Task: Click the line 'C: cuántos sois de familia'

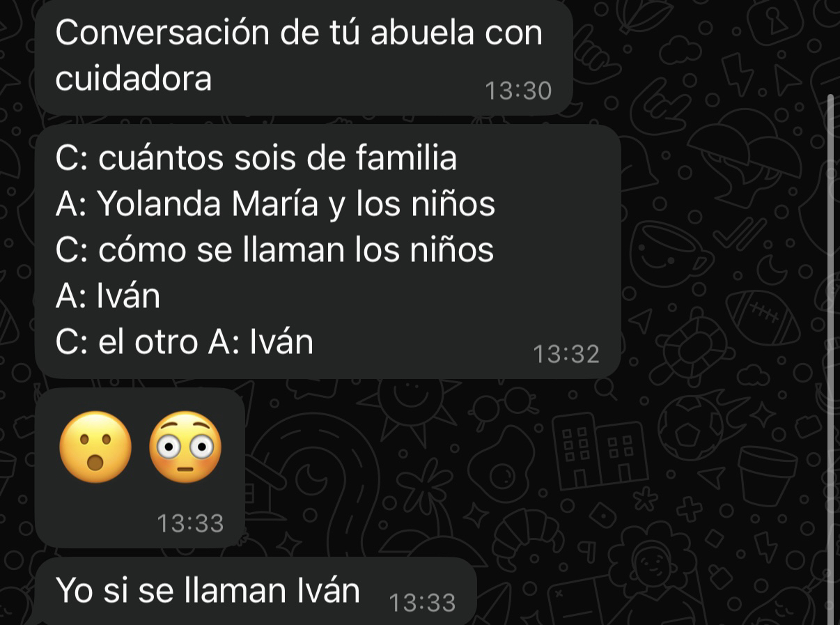Action: [x=256, y=157]
